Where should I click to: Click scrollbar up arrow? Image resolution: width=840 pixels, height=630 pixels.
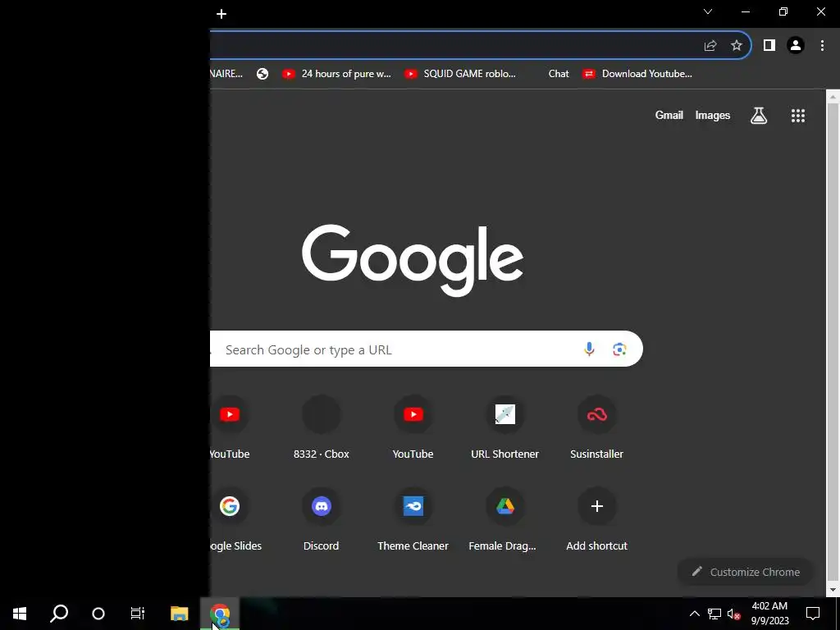click(833, 97)
